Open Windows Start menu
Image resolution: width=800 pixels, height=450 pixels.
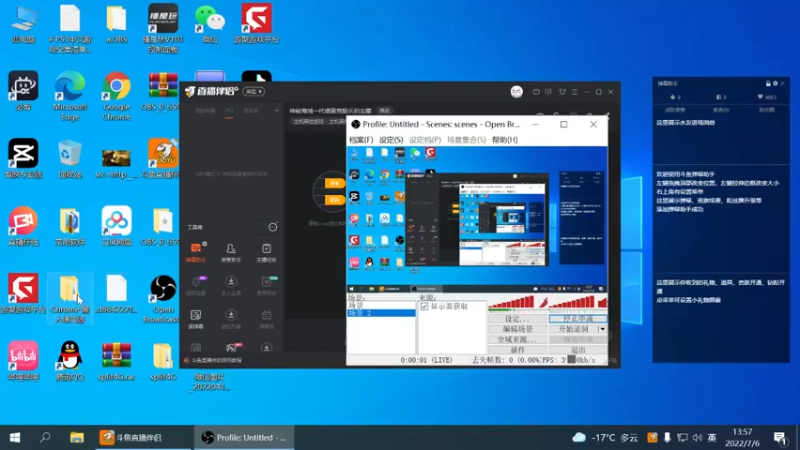(x=15, y=437)
